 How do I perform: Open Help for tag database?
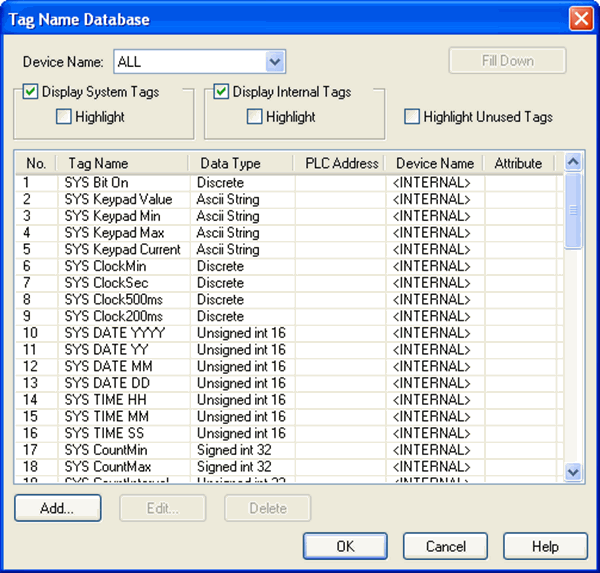[x=545, y=546]
